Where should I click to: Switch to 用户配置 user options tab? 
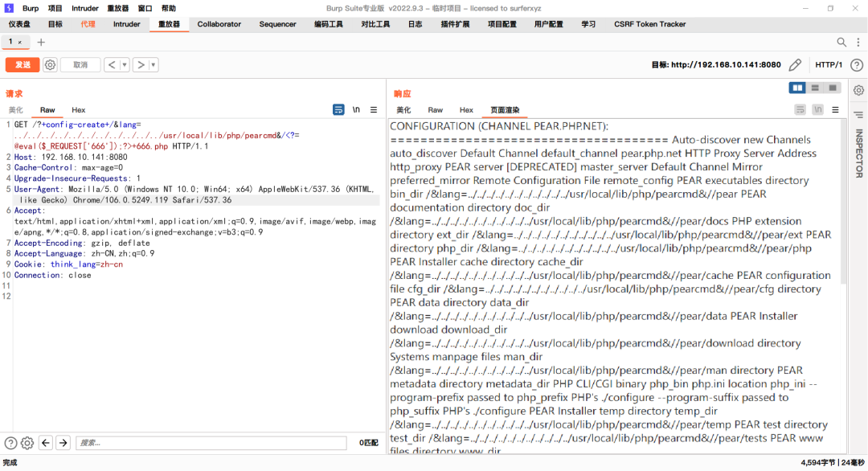coord(549,24)
